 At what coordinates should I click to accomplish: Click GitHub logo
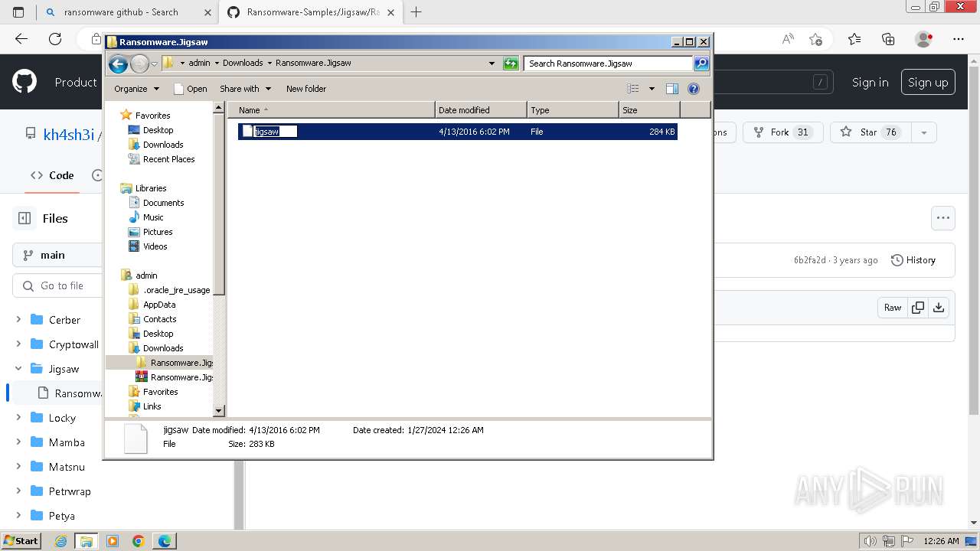[24, 82]
